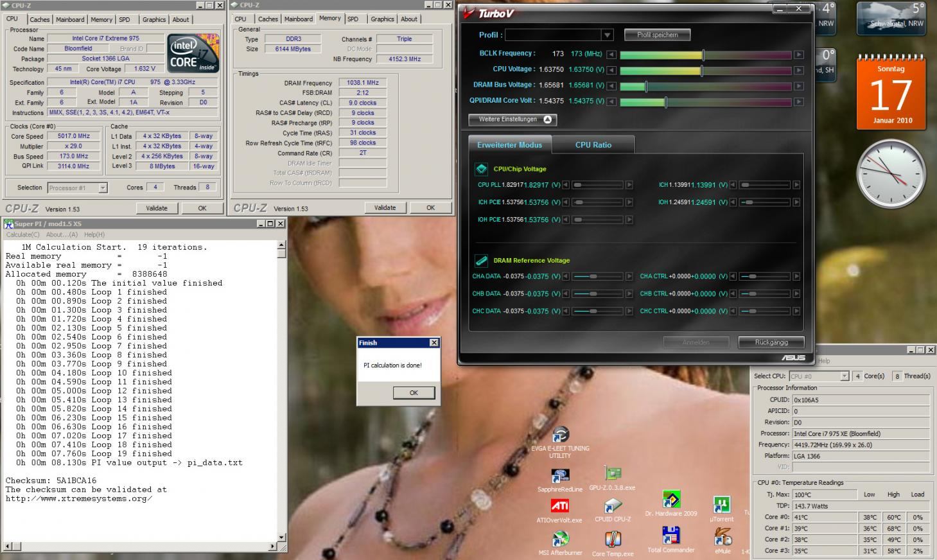Click the Core Speed 5017.0 MHz field
937x560 pixels.
74,136
